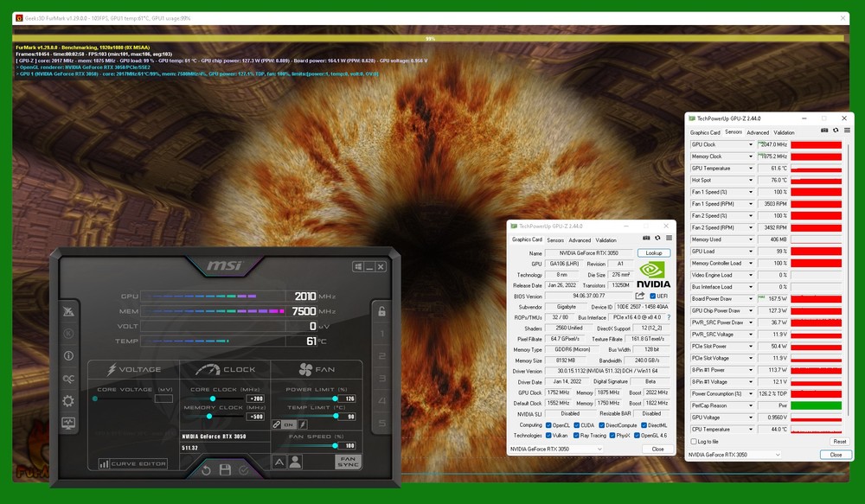Click Close in GPU-Z Graphics Card window

click(658, 450)
